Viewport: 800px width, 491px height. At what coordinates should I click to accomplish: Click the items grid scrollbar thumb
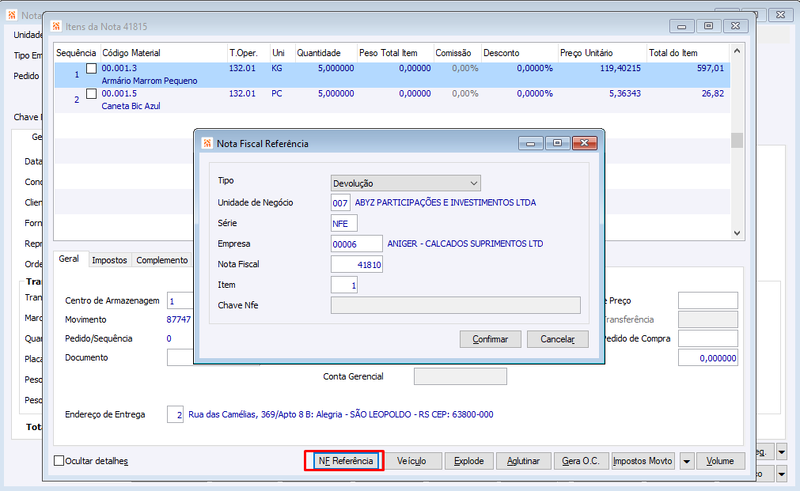pyautogui.click(x=737, y=140)
